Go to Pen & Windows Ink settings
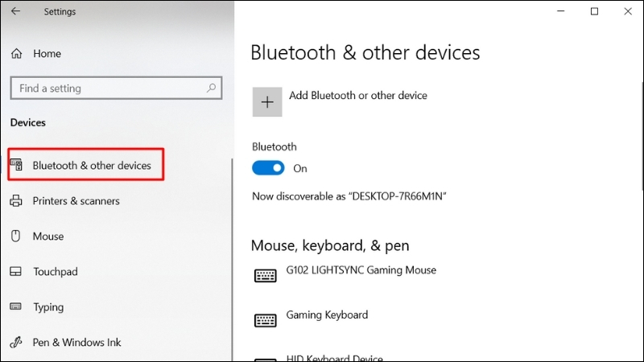The width and height of the screenshot is (644, 362). (x=76, y=342)
